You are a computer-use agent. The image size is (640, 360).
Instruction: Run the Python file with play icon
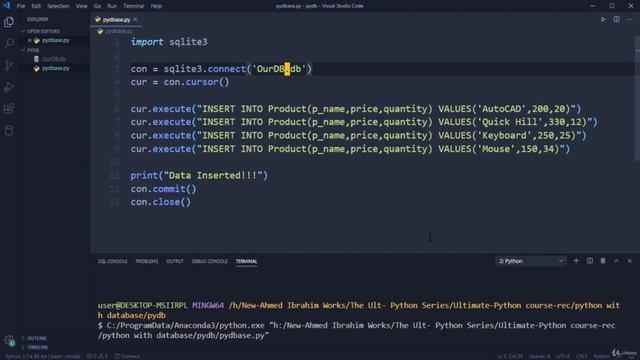tap(603, 19)
